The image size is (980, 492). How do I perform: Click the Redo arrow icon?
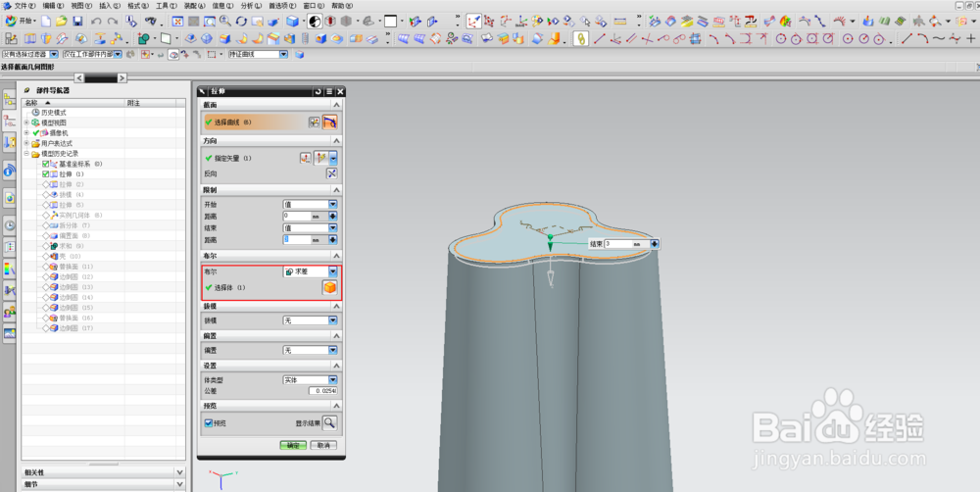coord(113,22)
